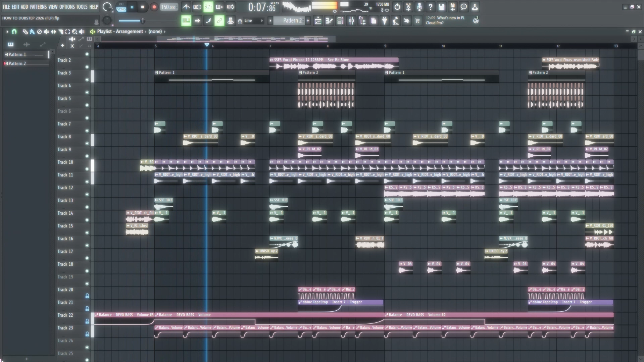Image resolution: width=644 pixels, height=362 pixels.
Task: Toggle the green link grouping button
Action: [x=219, y=21]
